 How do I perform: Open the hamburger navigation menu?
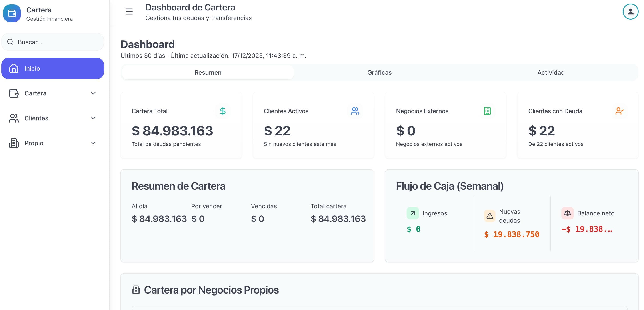(x=129, y=12)
